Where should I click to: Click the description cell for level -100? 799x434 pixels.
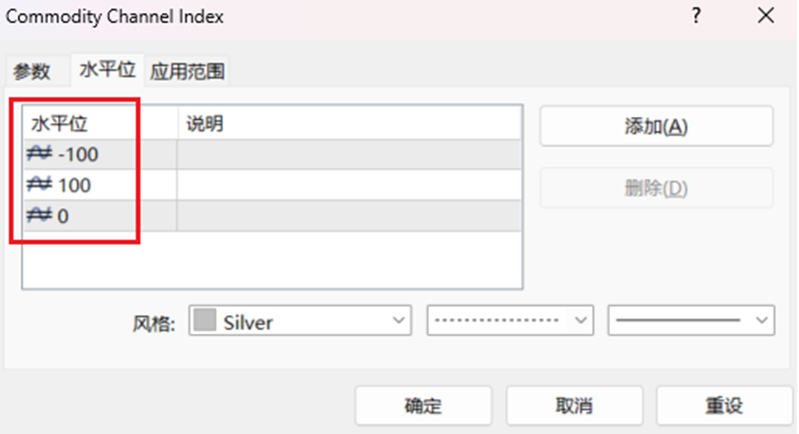[x=348, y=154]
